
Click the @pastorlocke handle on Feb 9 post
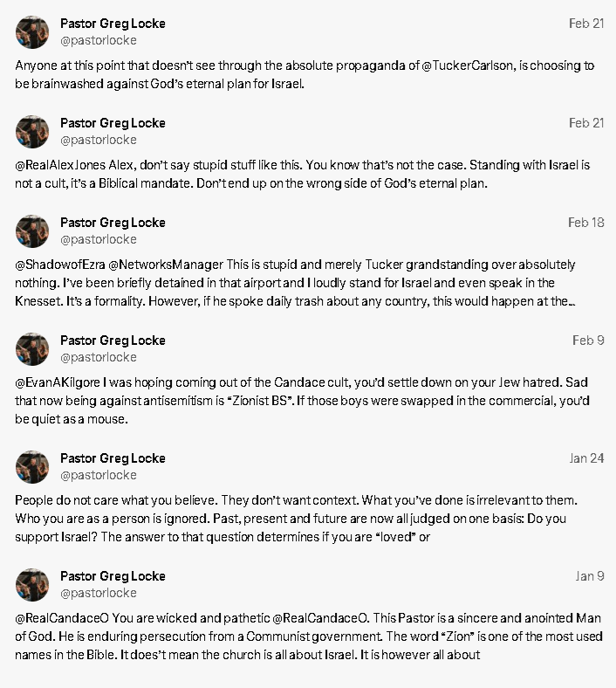click(99, 357)
